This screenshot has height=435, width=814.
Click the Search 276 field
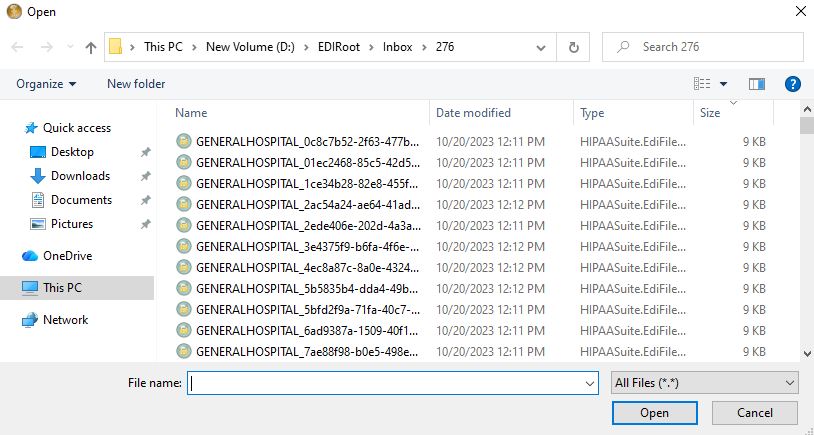tap(703, 47)
